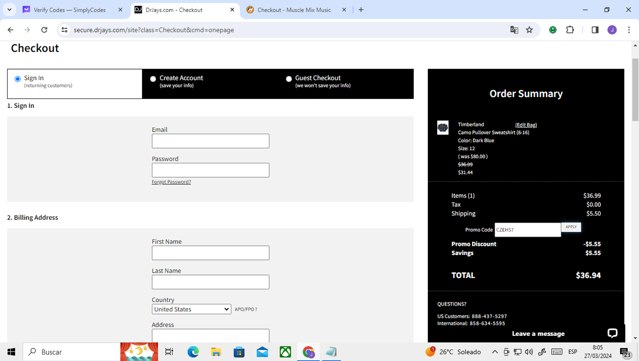Open Chrome from the taskbar

click(308, 352)
